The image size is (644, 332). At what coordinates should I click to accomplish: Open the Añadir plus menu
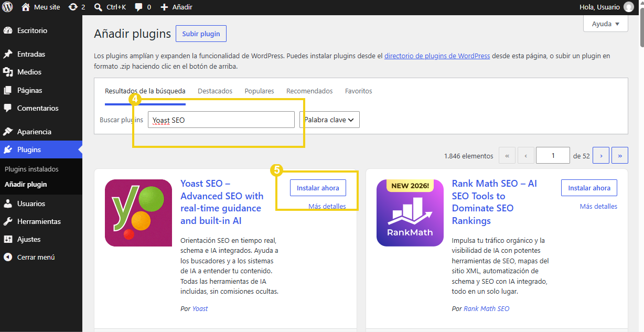[x=176, y=7]
